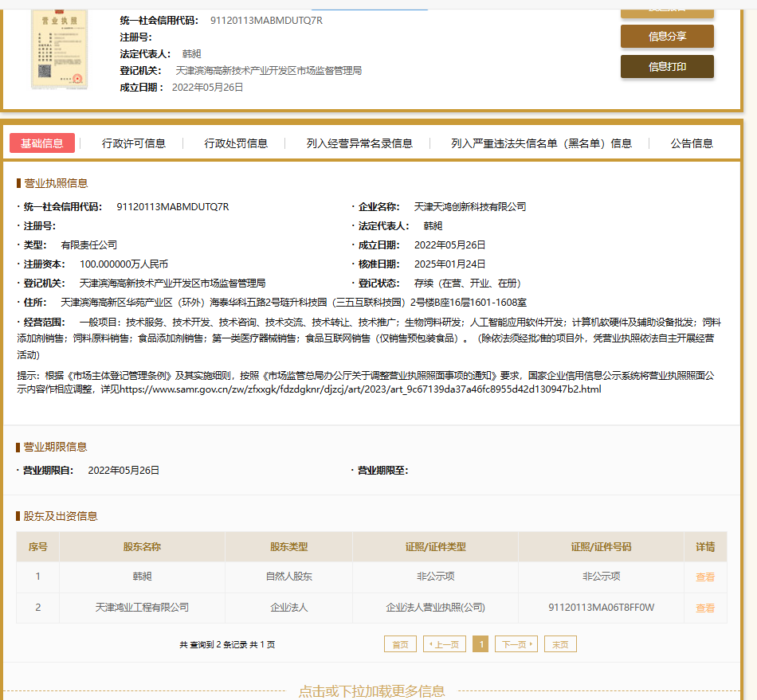Screen dimensions: 757x700
Task: Click the 营业期限自 value 2022年05月26日
Action: [124, 471]
